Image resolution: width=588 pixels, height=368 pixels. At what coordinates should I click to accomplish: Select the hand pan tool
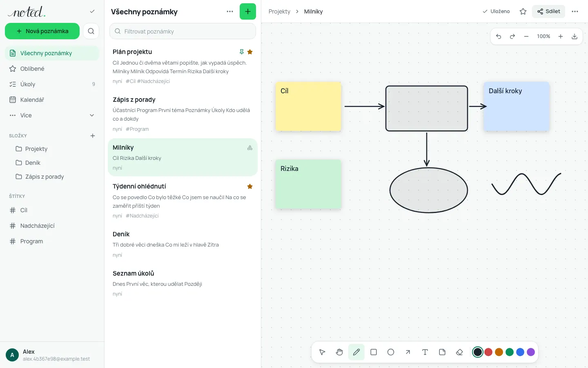339,352
